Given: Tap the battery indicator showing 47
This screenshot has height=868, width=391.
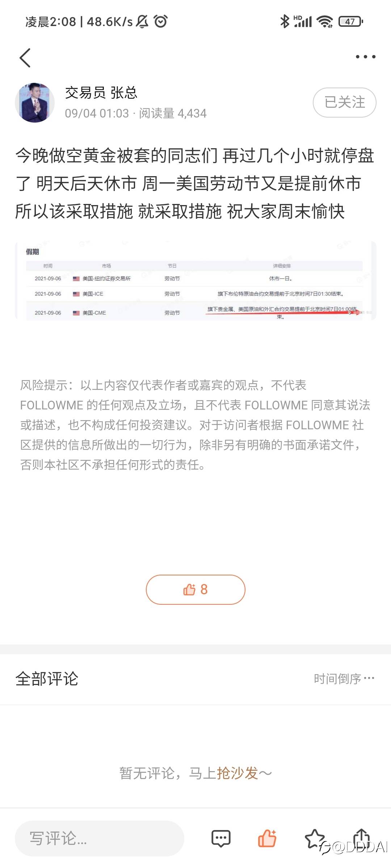Looking at the screenshot, I should tap(350, 21).
